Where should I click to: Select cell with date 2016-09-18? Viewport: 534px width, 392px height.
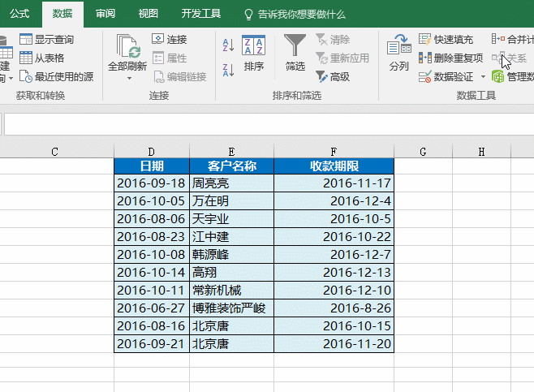152,183
